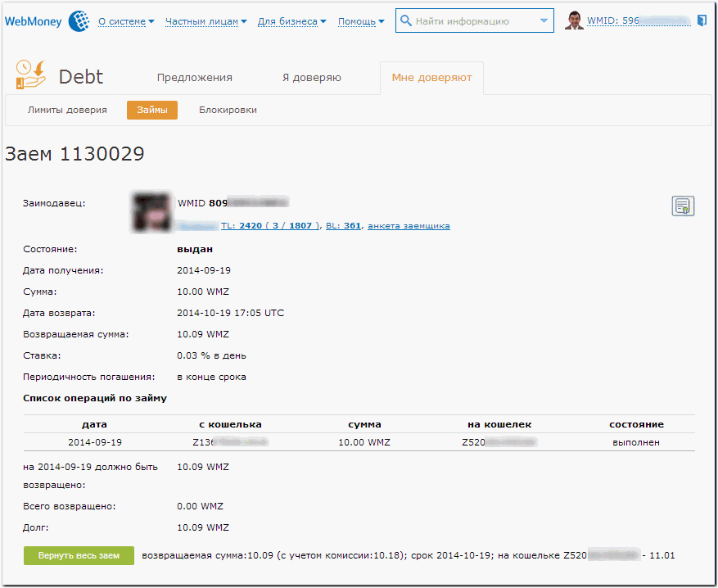Click the table date cell '2014-09-19'

click(x=95, y=442)
